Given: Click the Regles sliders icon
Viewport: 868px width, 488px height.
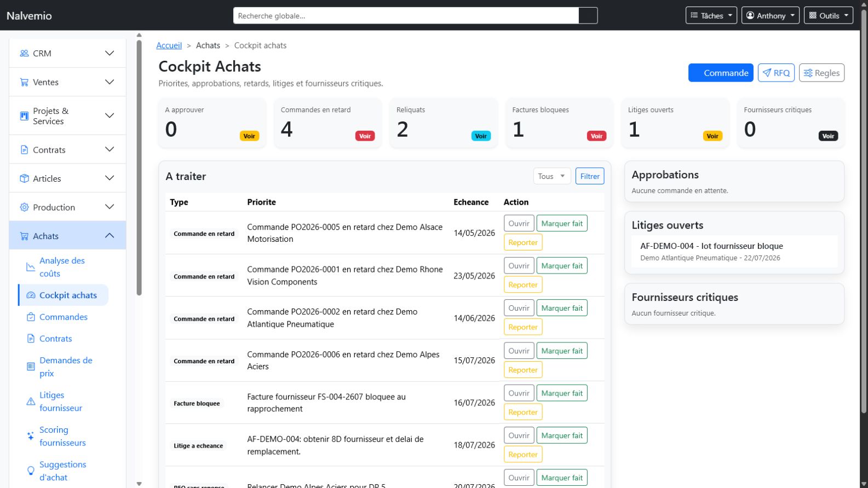Looking at the screenshot, I should tap(808, 73).
